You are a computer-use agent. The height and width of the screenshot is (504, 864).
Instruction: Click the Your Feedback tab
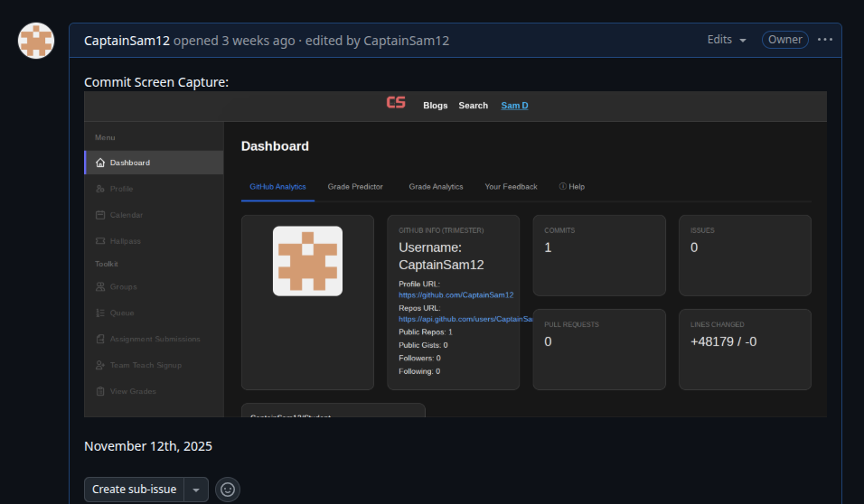click(511, 187)
